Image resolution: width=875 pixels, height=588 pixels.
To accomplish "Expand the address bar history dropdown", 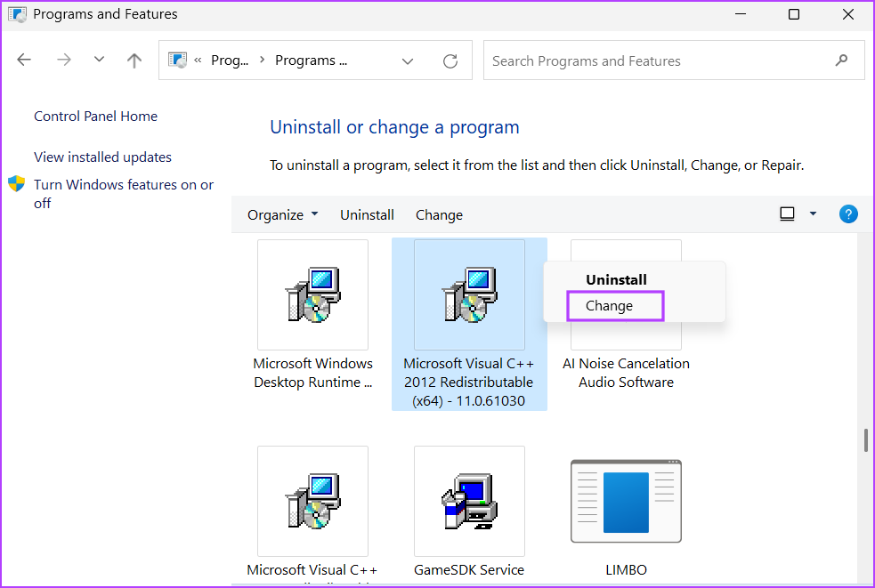I will click(408, 61).
